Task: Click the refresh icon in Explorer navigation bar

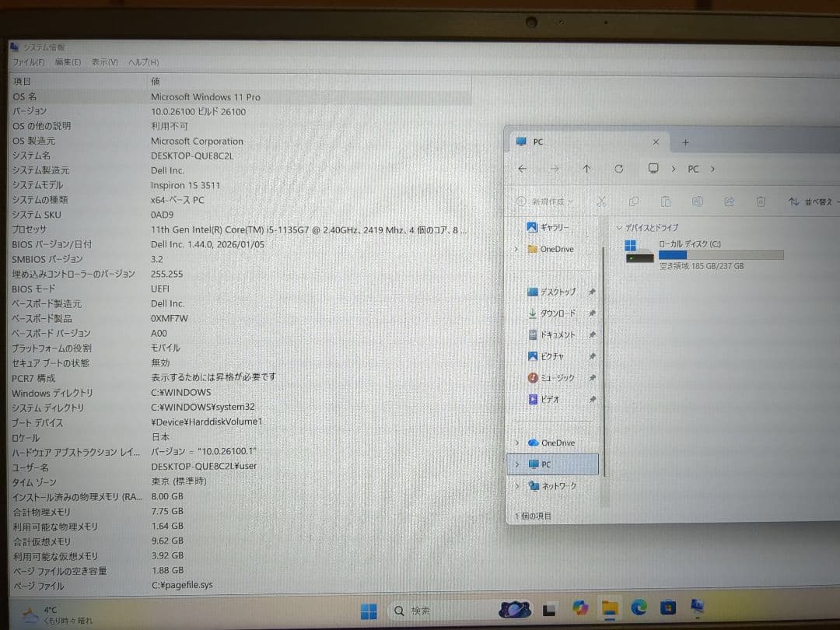Action: [618, 169]
